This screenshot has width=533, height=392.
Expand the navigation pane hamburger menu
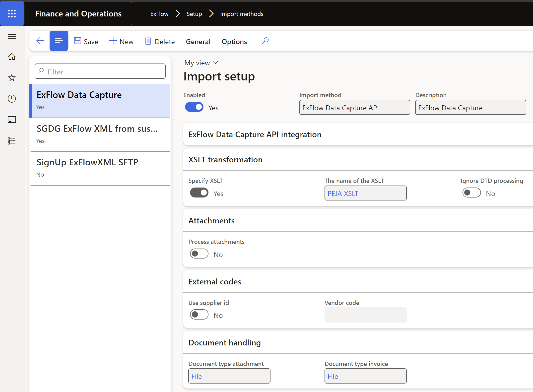pyautogui.click(x=12, y=36)
